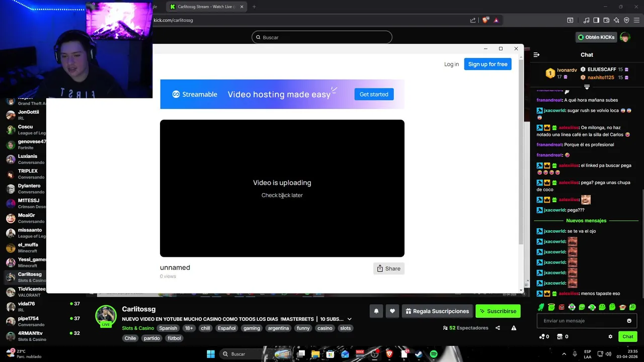Open Brave browser icon in the taskbar
Screen dimensions: 644x362
[x=389, y=354]
